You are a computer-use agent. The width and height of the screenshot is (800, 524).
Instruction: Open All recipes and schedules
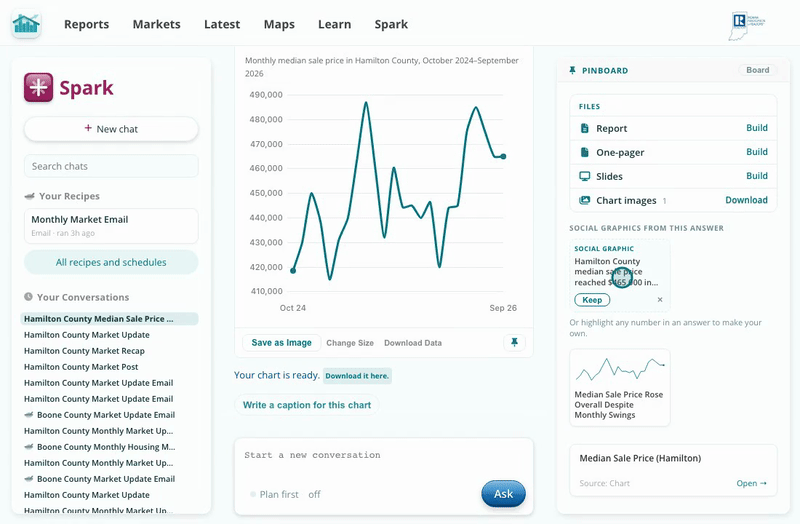pos(111,262)
